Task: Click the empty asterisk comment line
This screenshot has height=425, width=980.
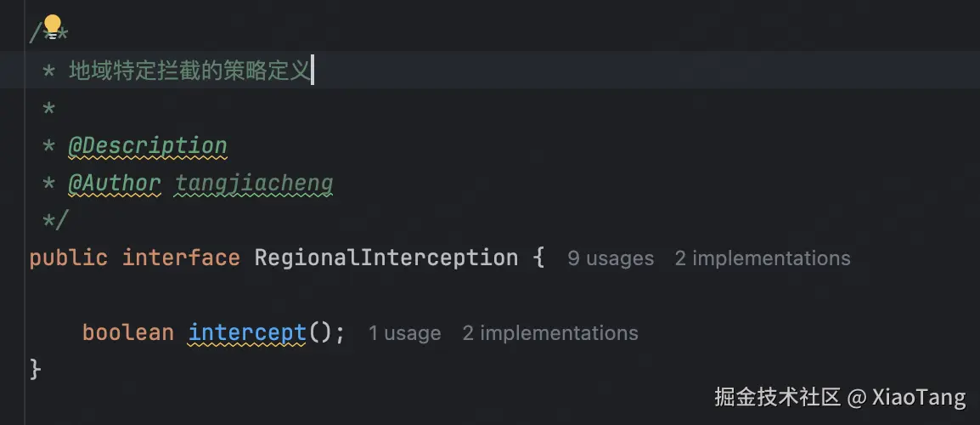Action: tap(49, 109)
